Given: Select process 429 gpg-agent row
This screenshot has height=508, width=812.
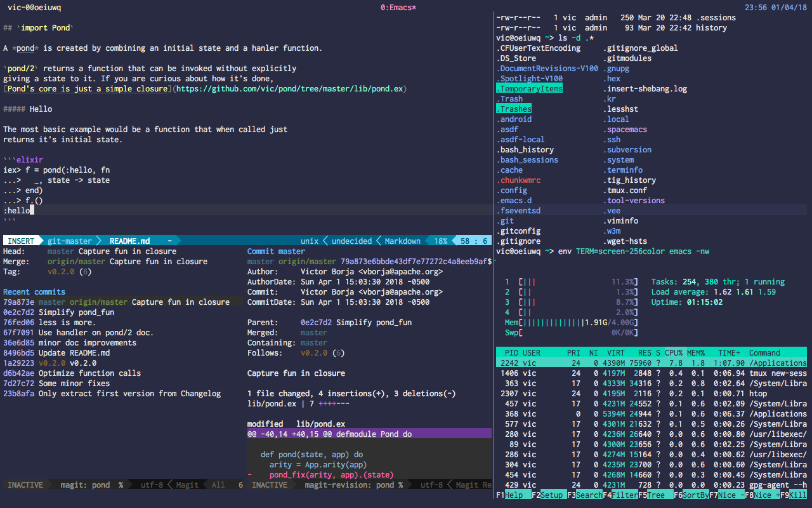Looking at the screenshot, I should (x=652, y=485).
